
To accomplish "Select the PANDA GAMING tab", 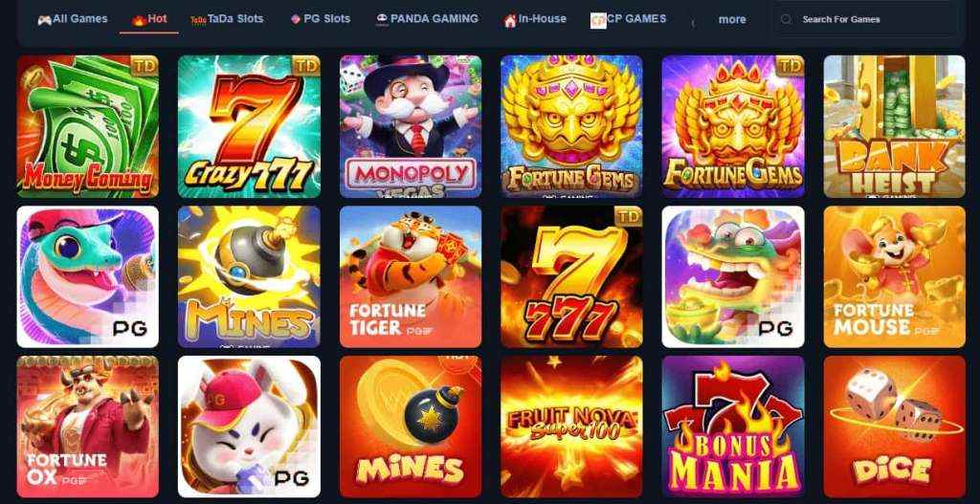I will [428, 19].
